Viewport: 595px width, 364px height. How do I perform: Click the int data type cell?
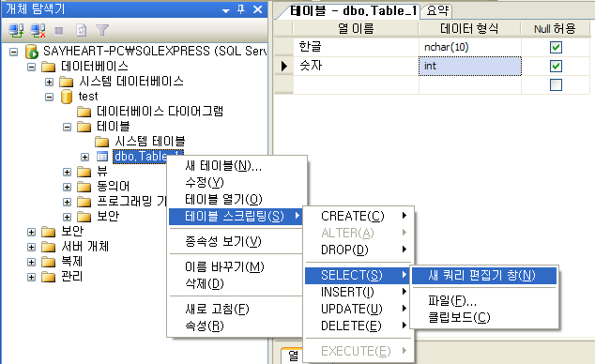click(470, 66)
